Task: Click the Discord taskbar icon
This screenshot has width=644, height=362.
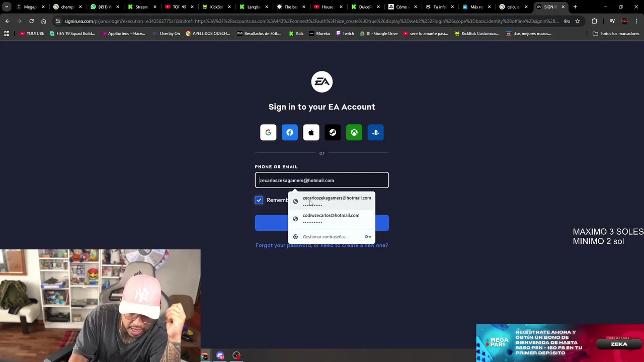Action: (220, 356)
